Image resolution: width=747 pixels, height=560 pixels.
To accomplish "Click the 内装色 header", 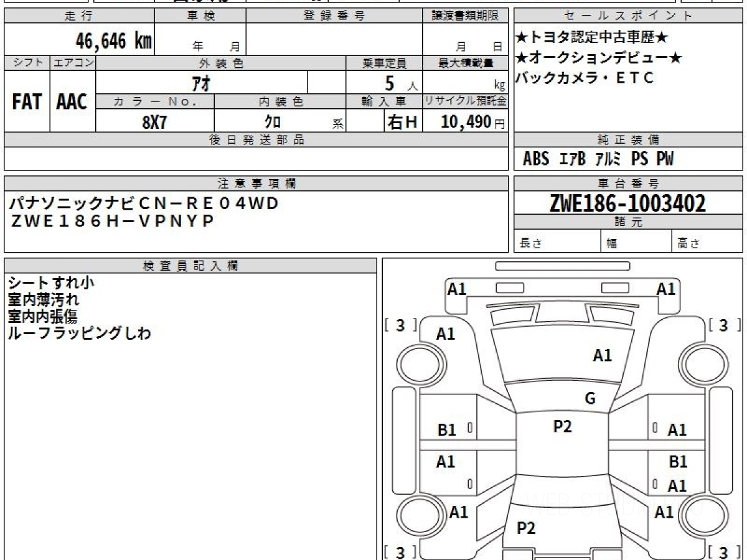I will (280, 102).
